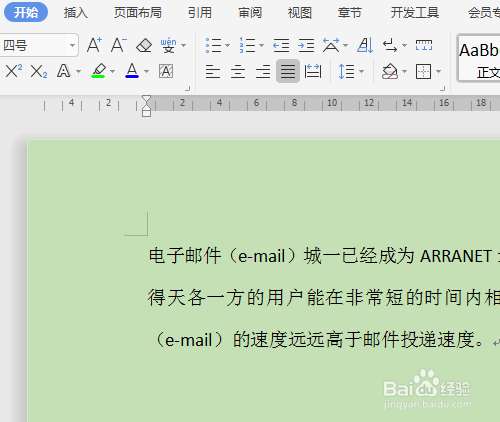Expand borders dropdown arrow

pyautogui.click(x=438, y=71)
